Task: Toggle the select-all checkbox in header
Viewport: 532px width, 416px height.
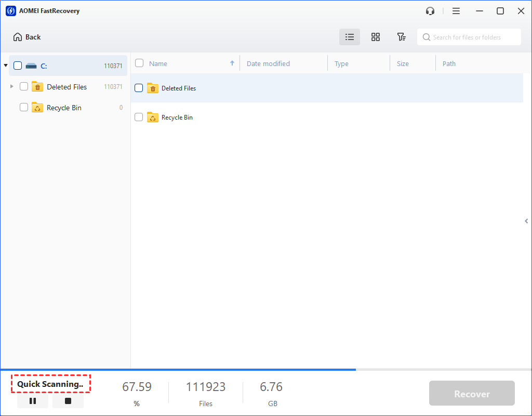Action: tap(139, 63)
